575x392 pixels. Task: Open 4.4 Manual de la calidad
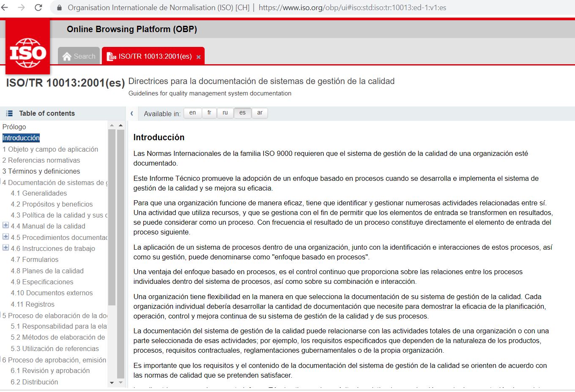(48, 226)
